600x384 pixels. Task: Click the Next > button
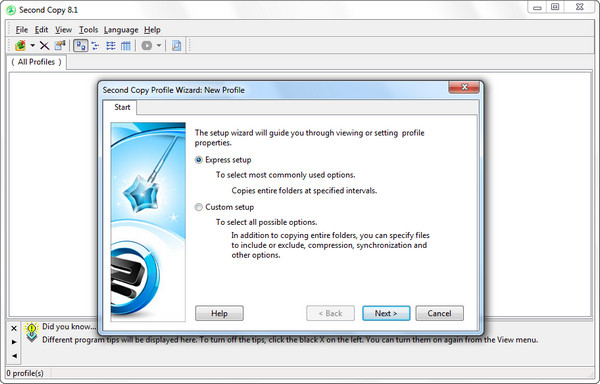[x=386, y=313]
